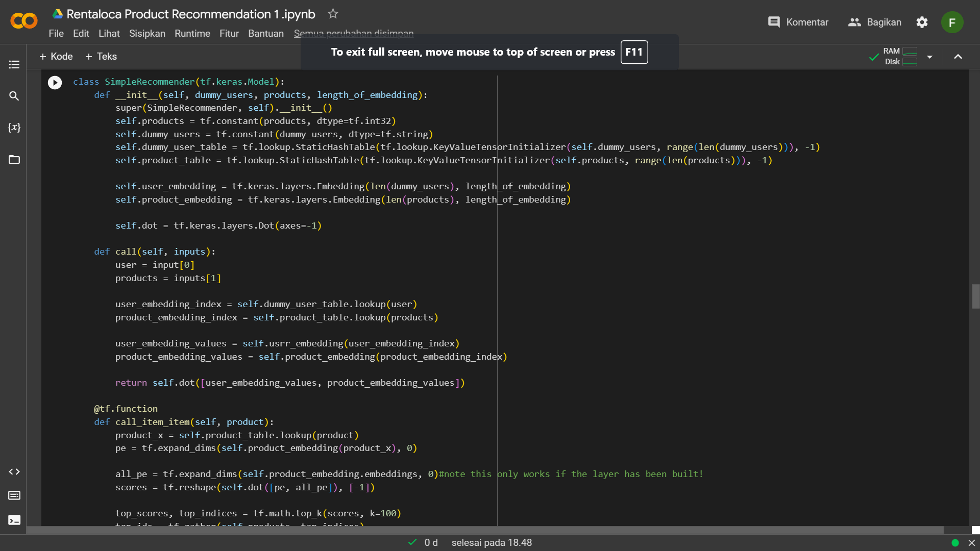Open the search and replace panel
Screen dimensions: 980x551
click(14, 96)
